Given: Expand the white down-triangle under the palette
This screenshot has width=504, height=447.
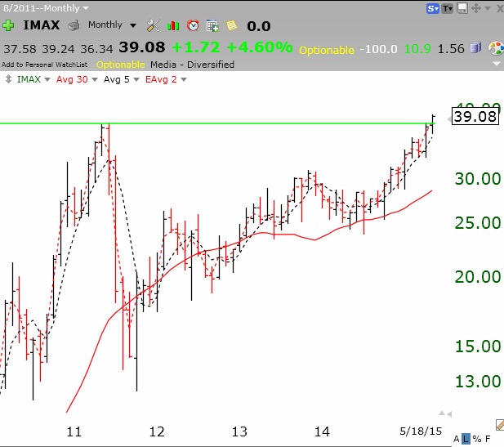Looking at the screenshot, I should (x=497, y=64).
